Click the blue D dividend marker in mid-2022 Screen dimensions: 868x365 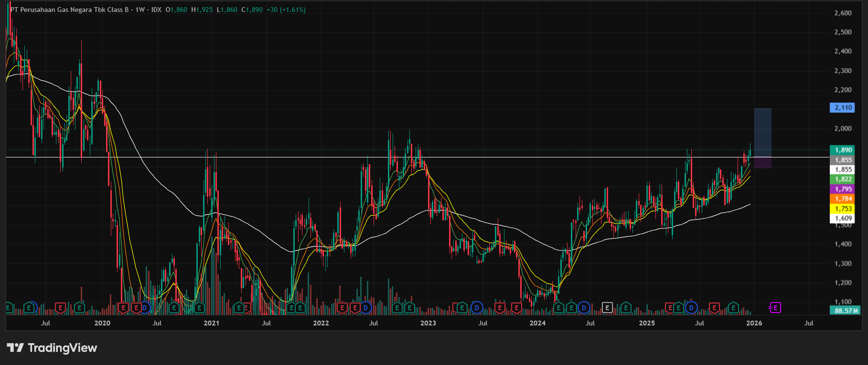[x=365, y=308]
